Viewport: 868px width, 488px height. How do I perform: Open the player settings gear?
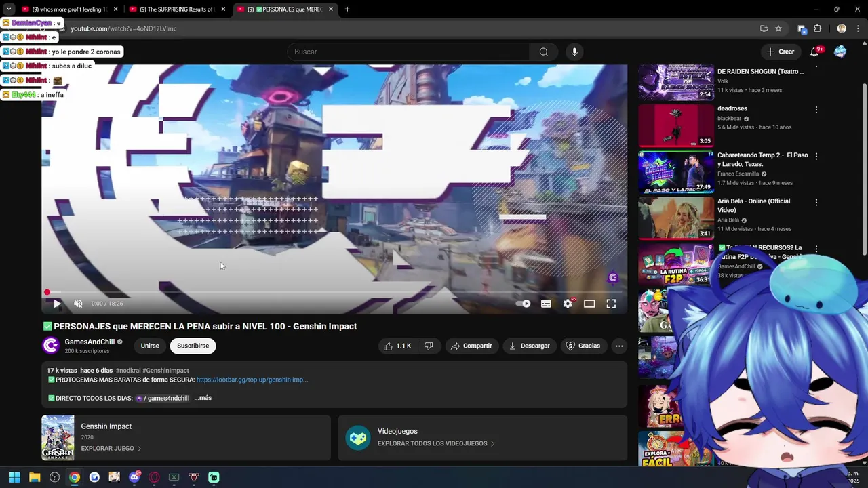click(x=568, y=304)
